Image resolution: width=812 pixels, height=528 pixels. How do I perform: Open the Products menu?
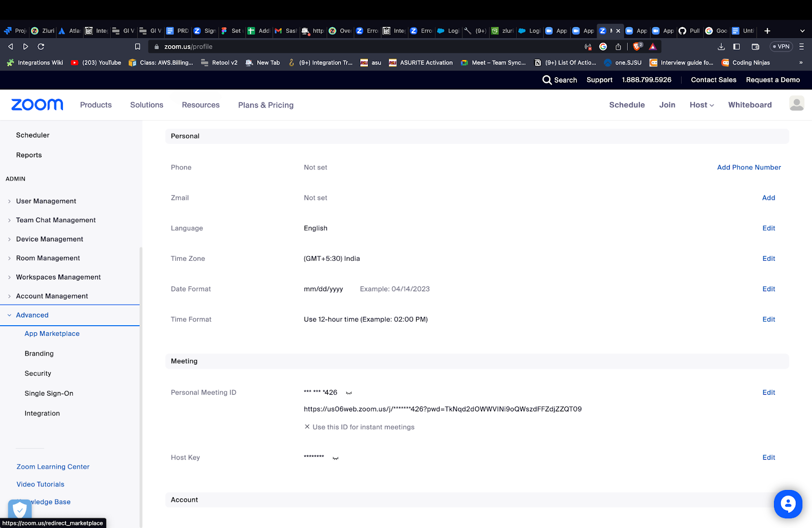tap(96, 105)
